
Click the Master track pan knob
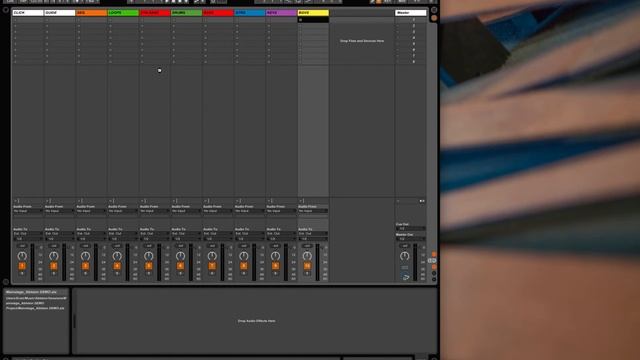404,256
